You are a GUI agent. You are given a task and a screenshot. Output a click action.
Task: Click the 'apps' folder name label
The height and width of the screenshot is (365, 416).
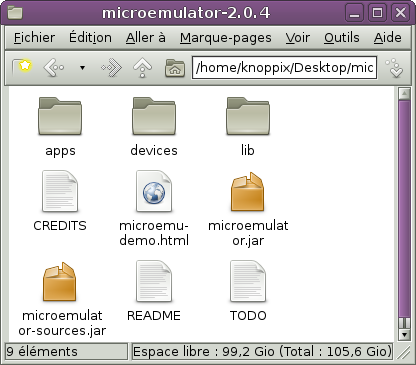coord(60,151)
